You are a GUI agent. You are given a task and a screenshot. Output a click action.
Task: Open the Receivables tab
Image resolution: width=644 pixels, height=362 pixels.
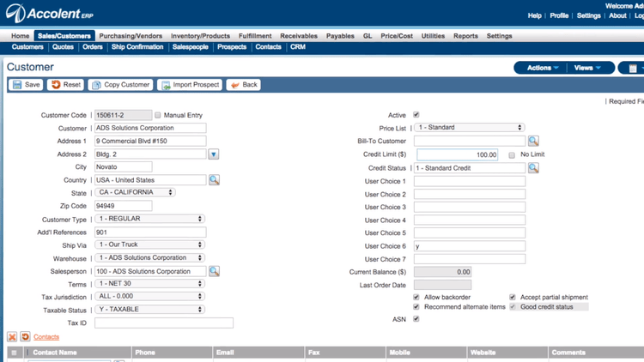click(x=299, y=36)
